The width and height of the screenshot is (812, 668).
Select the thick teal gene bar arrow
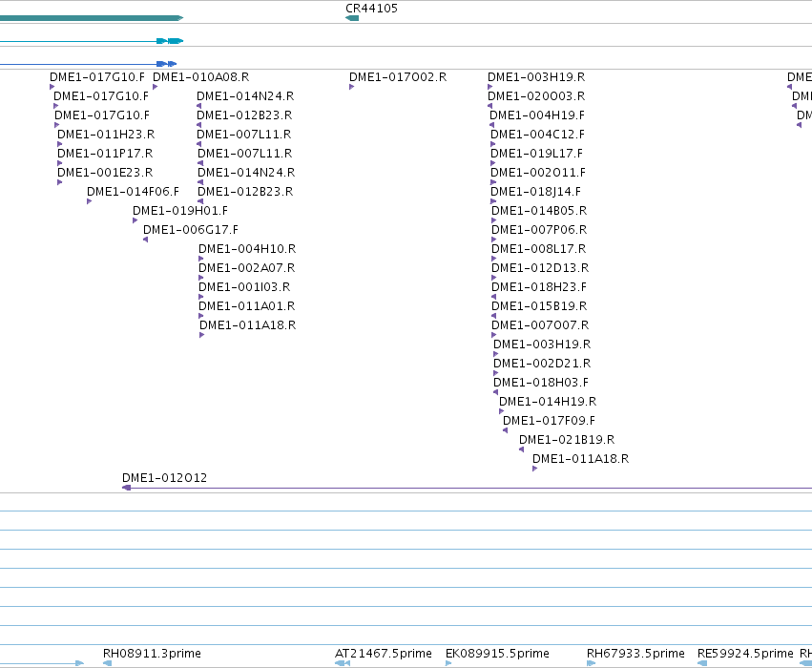[92, 18]
